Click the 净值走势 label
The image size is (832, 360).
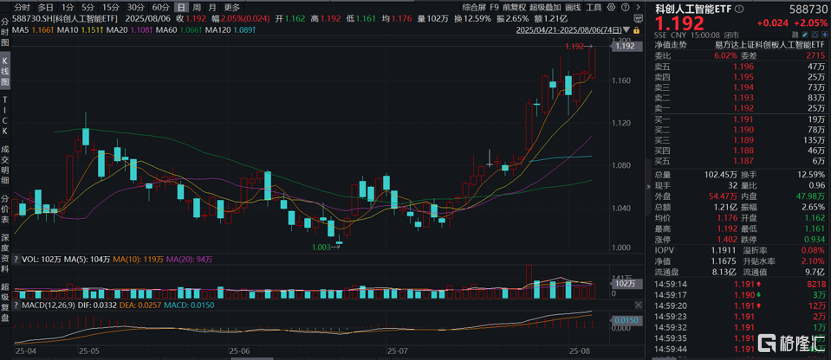(670, 45)
